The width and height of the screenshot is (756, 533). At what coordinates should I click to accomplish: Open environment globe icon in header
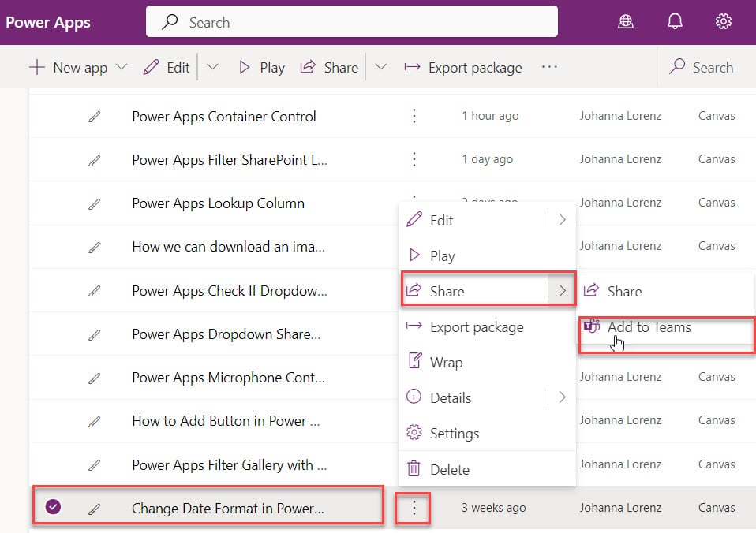625,22
